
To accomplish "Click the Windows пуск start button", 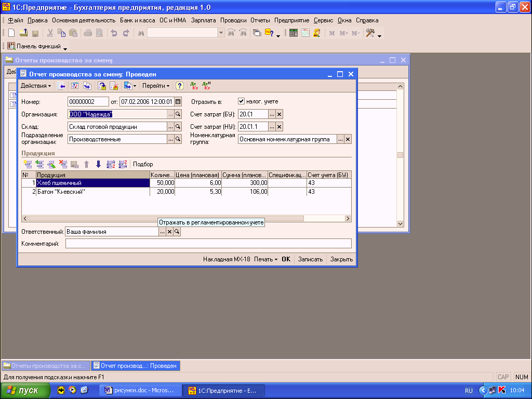I will [25, 391].
